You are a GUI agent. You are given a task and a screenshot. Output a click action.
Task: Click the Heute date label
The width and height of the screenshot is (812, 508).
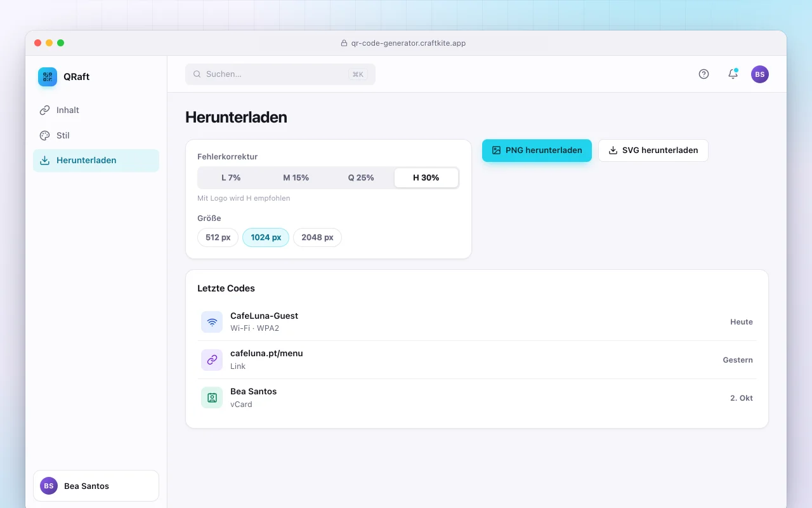pyautogui.click(x=742, y=322)
